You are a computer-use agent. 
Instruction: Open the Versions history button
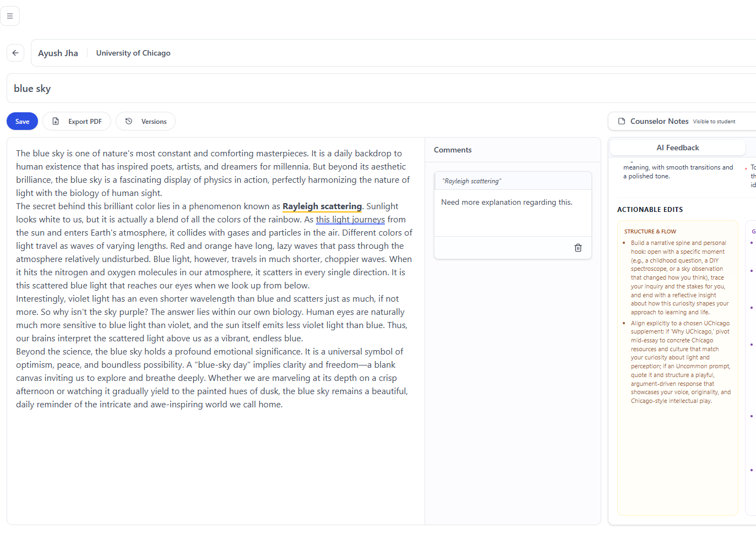145,121
